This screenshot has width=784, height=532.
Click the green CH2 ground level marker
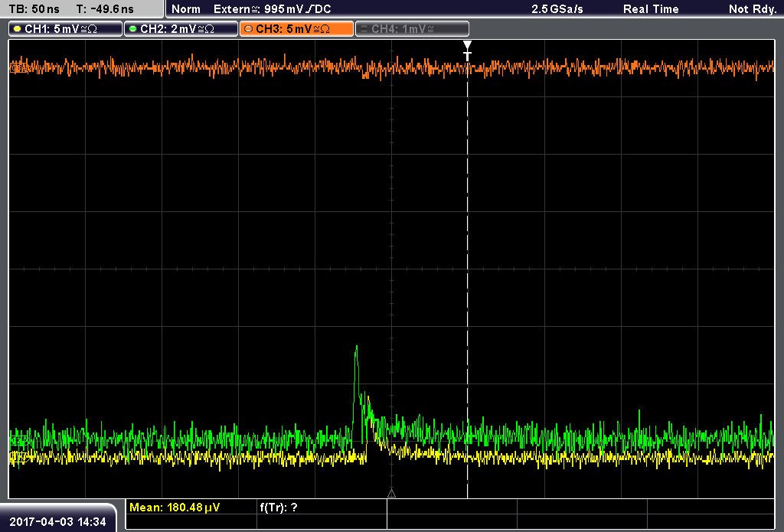point(18,440)
